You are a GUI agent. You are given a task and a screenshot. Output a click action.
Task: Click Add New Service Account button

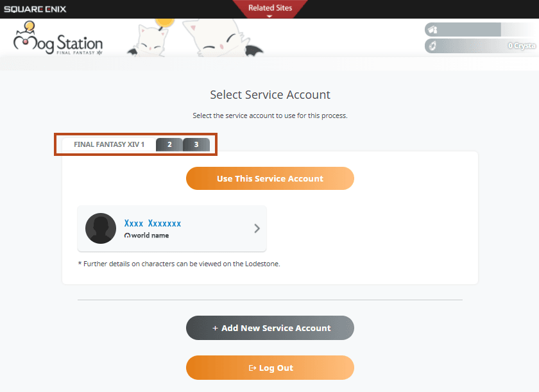coord(269,328)
